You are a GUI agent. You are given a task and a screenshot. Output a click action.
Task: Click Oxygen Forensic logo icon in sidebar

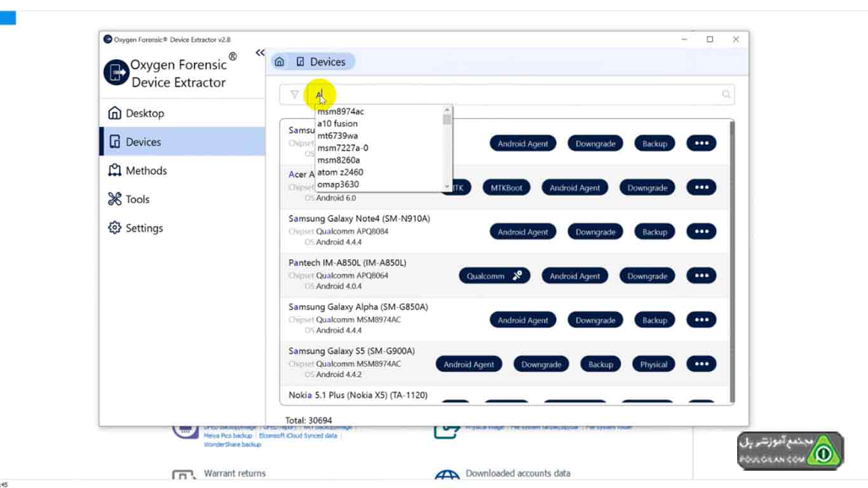(x=116, y=72)
